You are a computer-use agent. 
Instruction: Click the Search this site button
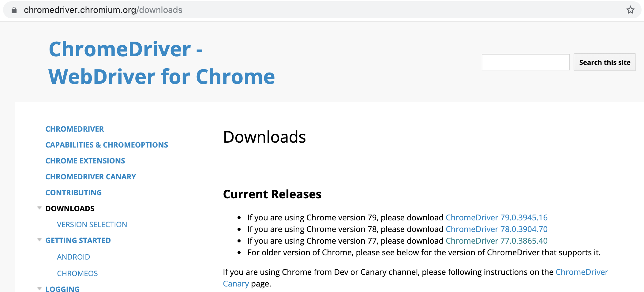(605, 62)
